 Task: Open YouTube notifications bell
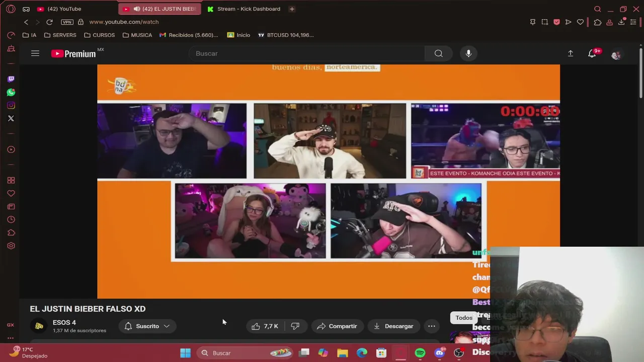click(x=592, y=53)
